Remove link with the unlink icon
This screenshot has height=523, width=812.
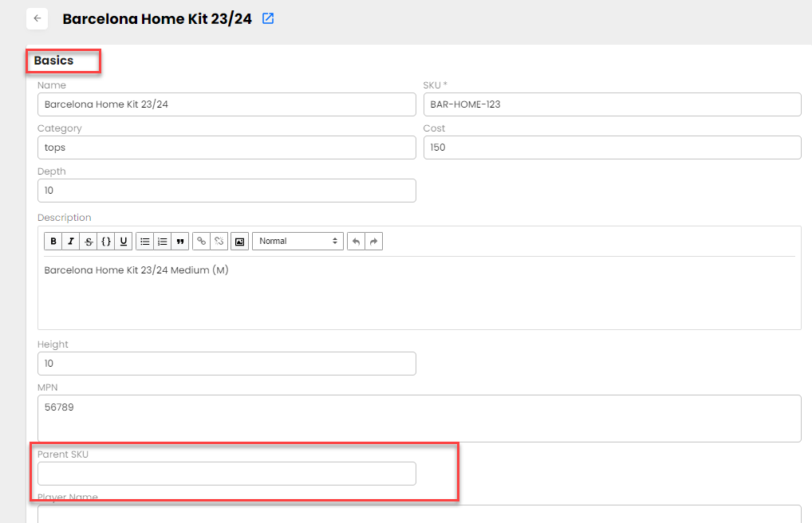click(219, 241)
